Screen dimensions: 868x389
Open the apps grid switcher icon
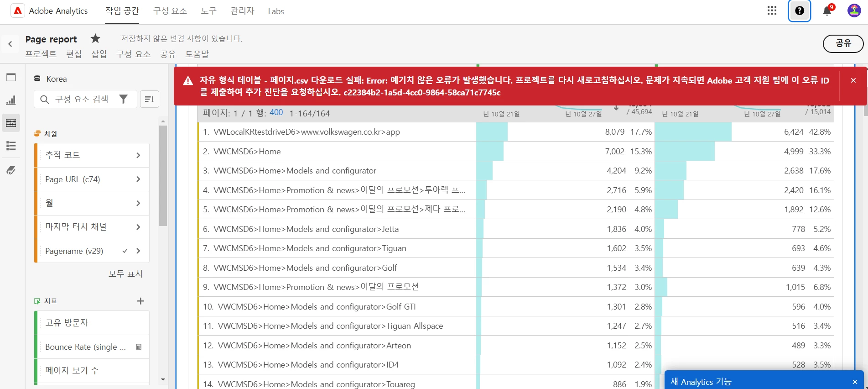[772, 11]
